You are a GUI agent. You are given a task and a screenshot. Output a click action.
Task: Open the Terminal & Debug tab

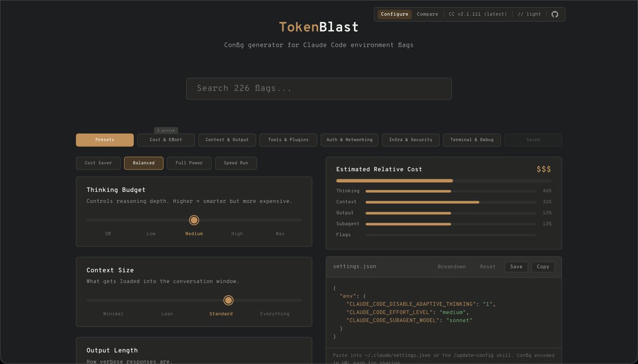click(472, 140)
